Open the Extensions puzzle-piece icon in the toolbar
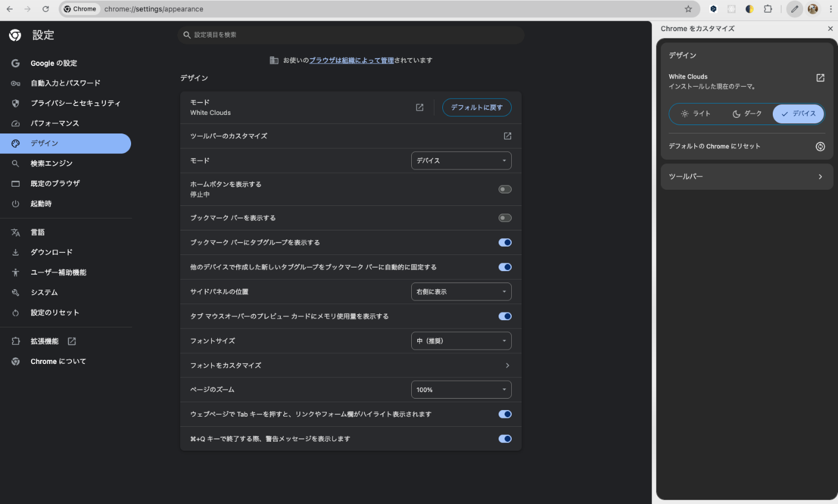This screenshot has height=504, width=838. [768, 9]
